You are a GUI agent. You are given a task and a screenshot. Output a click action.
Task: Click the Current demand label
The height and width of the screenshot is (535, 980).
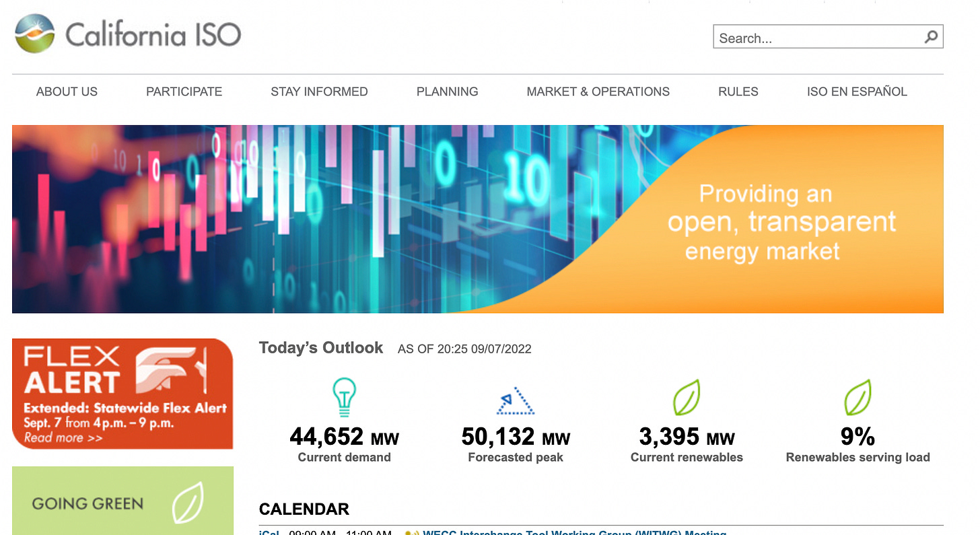click(x=344, y=458)
